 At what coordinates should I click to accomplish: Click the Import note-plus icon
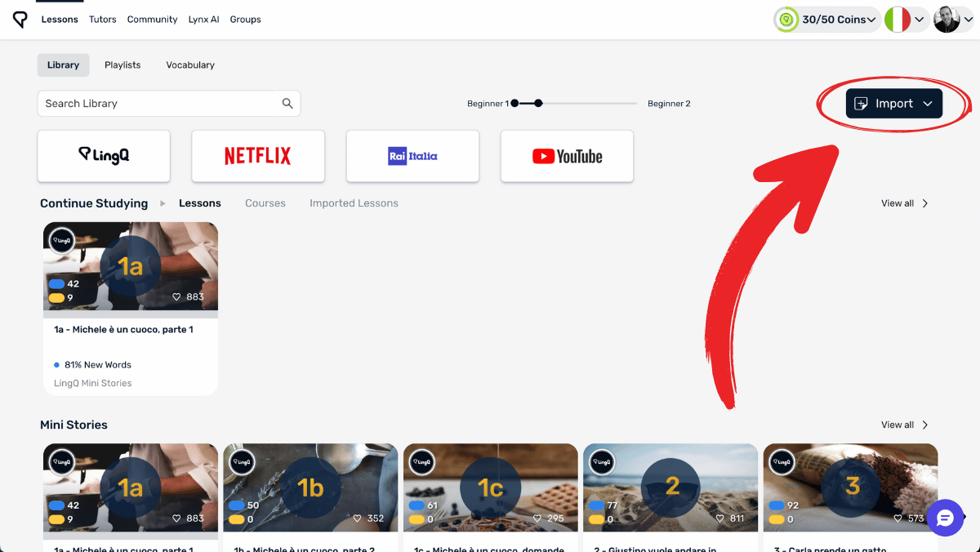tap(861, 104)
